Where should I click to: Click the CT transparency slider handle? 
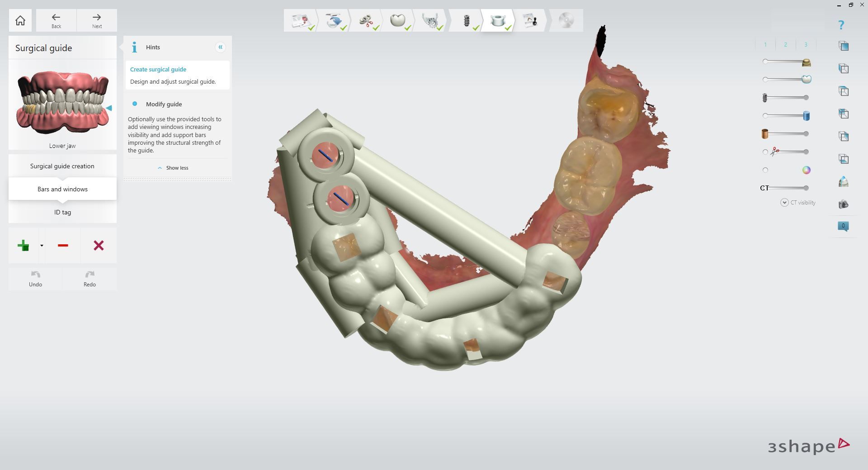coord(806,188)
